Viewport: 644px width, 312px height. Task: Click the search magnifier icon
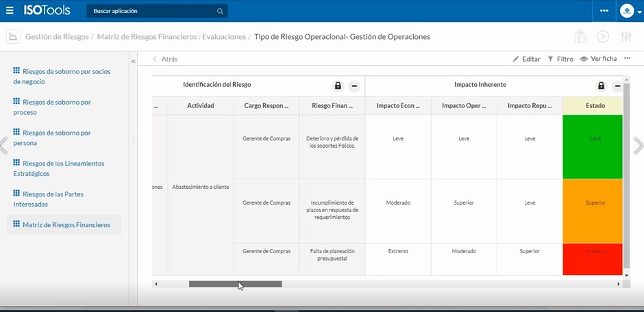point(220,12)
